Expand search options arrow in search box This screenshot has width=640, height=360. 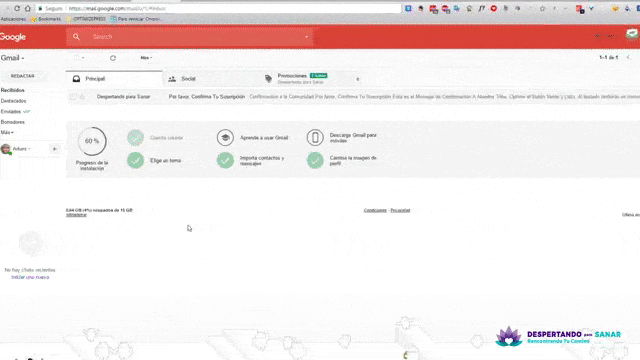(x=307, y=37)
